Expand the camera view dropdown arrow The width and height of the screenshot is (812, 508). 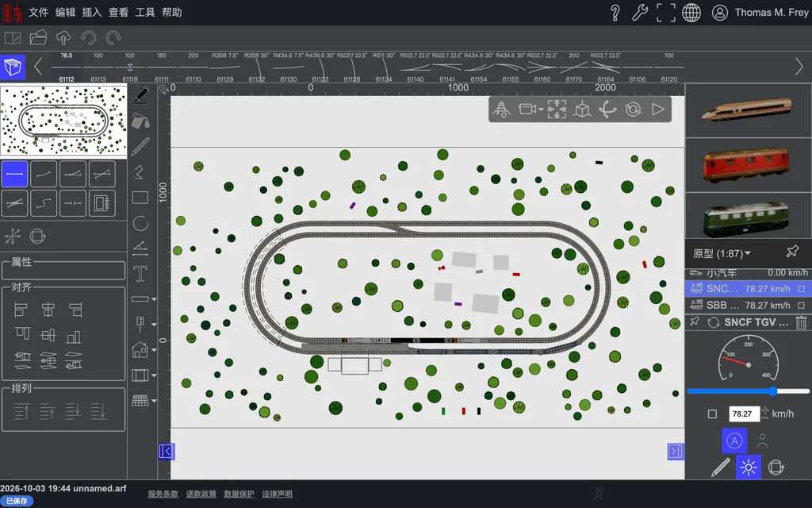541,110
